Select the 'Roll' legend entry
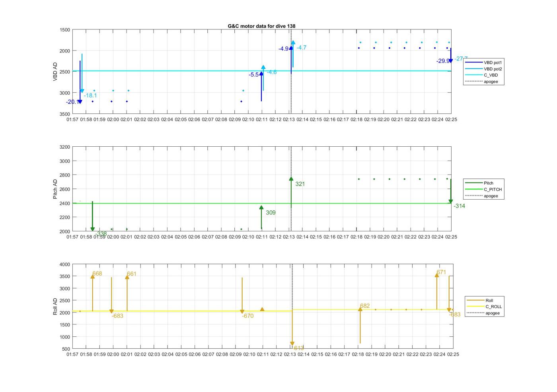The width and height of the screenshot is (557, 392). click(480, 301)
